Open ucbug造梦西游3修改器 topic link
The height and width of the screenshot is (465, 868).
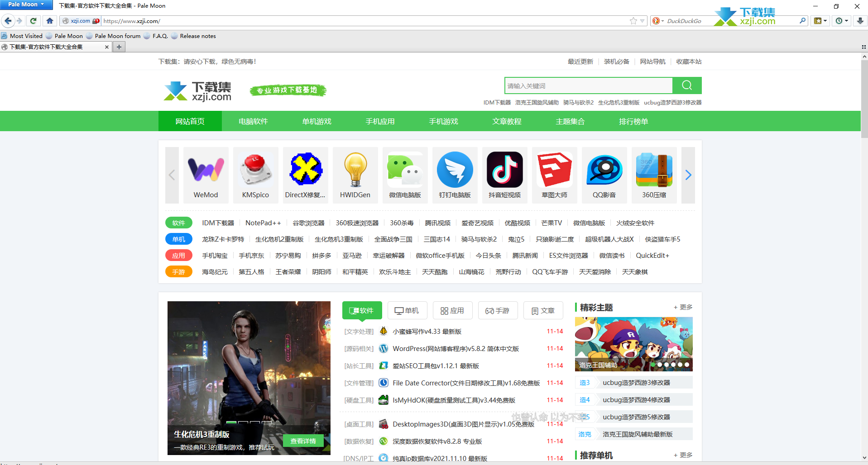tap(636, 383)
